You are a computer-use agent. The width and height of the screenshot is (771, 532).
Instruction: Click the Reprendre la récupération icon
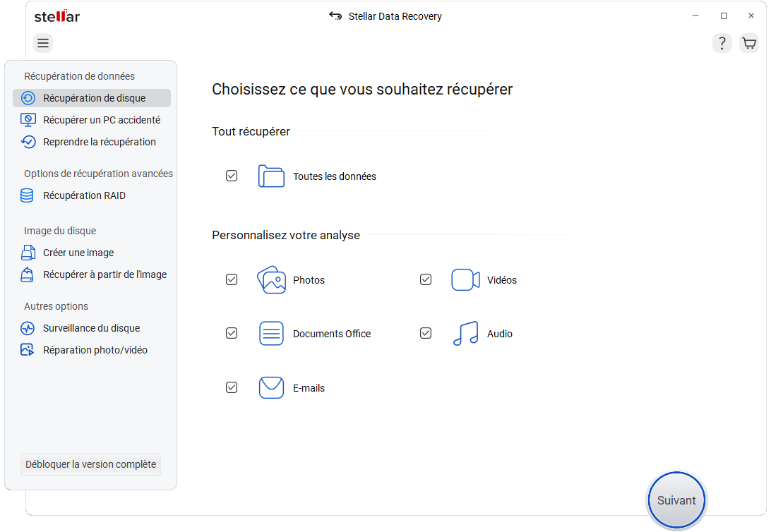coord(28,142)
